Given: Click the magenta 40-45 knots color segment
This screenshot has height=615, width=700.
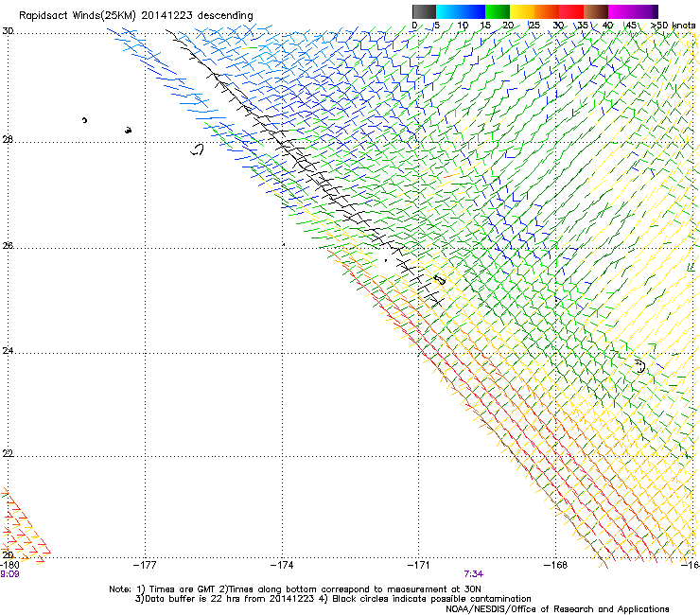Looking at the screenshot, I should tap(621, 11).
